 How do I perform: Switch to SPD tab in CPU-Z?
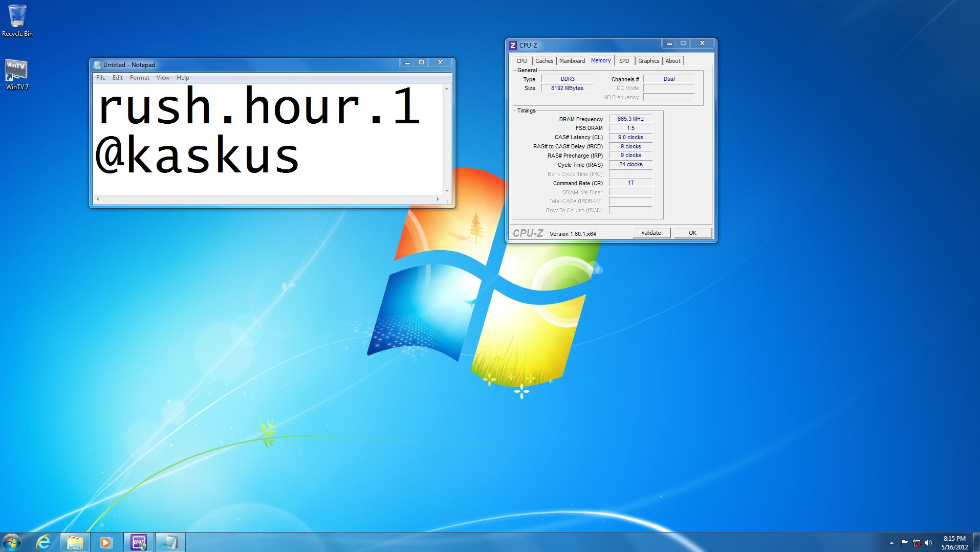click(624, 61)
